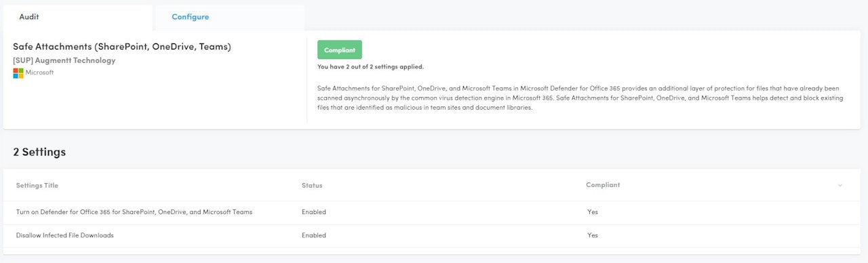Click the green Compliant badge

tap(340, 50)
